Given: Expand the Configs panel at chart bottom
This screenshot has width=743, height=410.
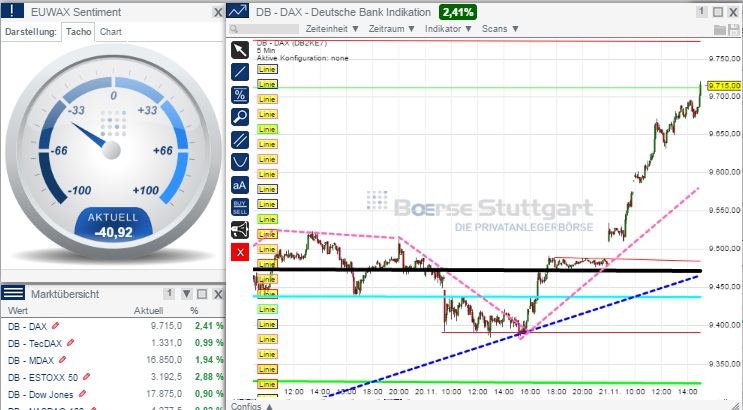Looking at the screenshot, I should coord(252,406).
